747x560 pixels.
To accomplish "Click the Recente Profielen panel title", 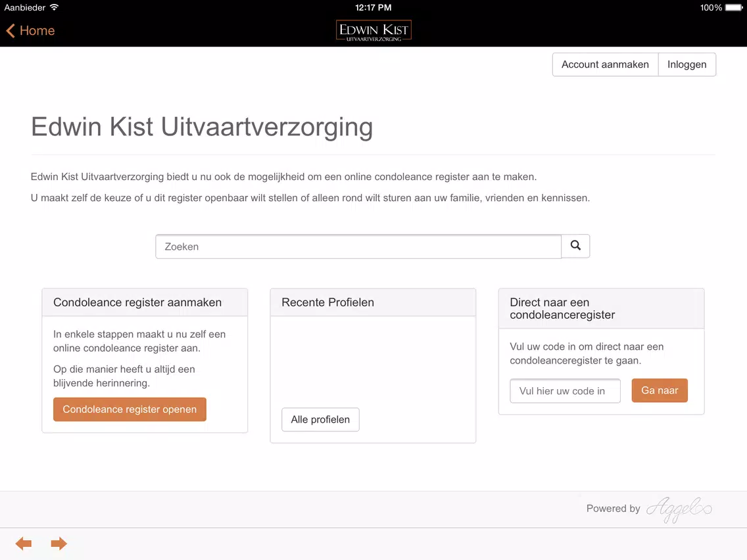I will pyautogui.click(x=327, y=302).
